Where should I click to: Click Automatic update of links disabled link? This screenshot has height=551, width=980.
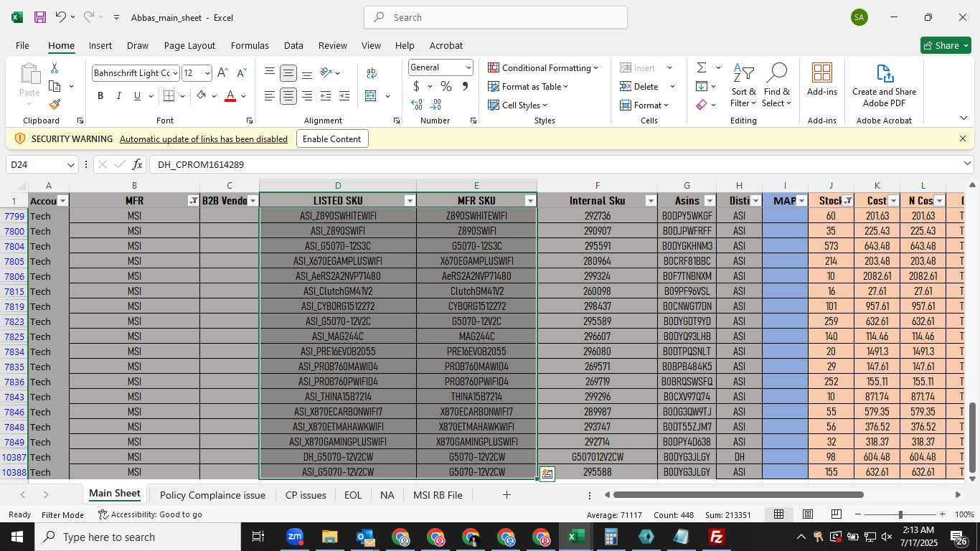click(x=204, y=139)
